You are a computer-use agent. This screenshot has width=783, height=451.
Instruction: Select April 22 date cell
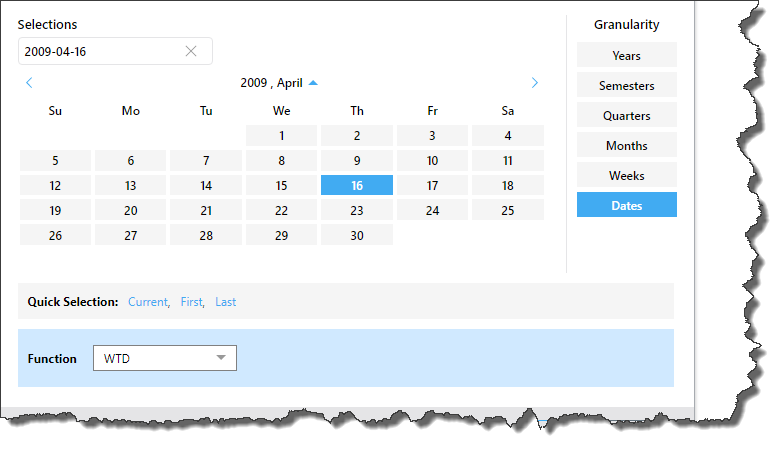tap(282, 210)
